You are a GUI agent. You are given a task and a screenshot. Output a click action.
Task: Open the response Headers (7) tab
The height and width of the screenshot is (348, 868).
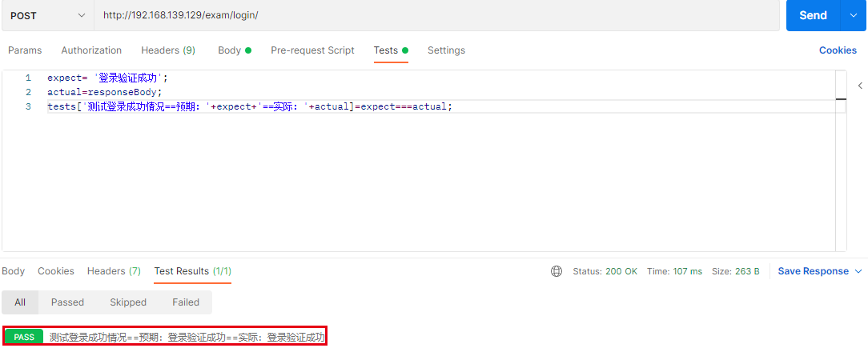pos(114,271)
